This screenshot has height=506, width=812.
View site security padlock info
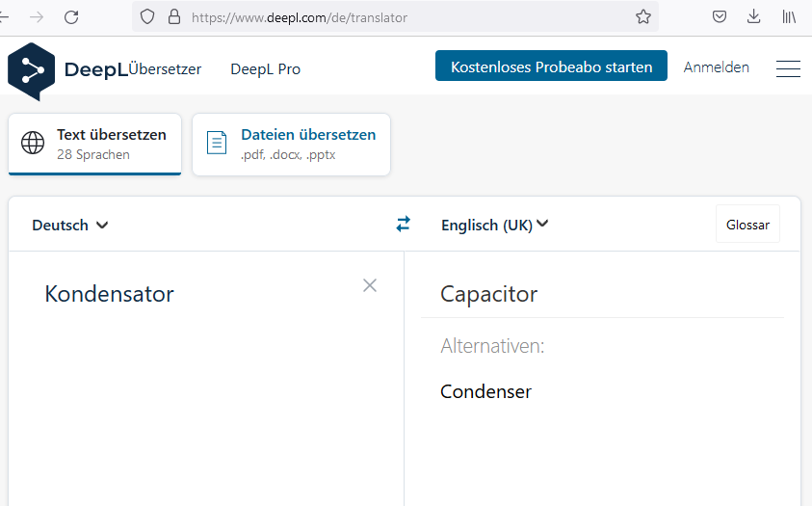(x=174, y=17)
